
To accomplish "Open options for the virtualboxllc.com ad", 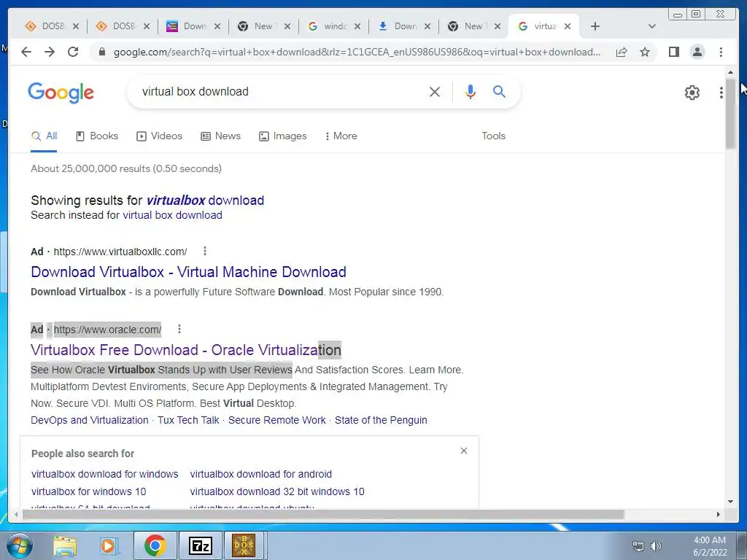I will tap(205, 251).
